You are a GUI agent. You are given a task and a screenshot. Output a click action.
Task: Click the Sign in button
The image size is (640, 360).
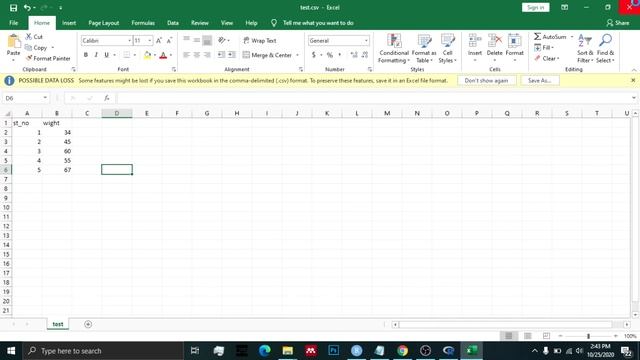pyautogui.click(x=536, y=7)
